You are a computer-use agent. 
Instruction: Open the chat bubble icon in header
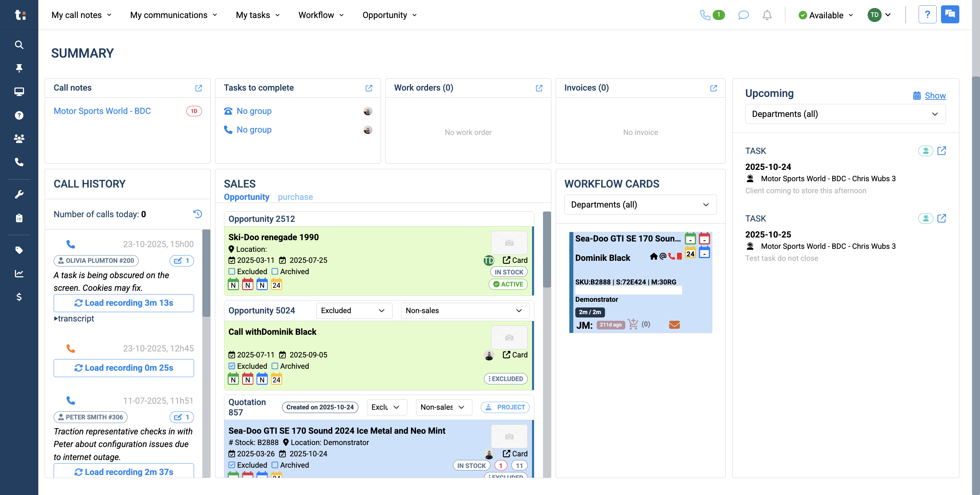click(x=743, y=15)
